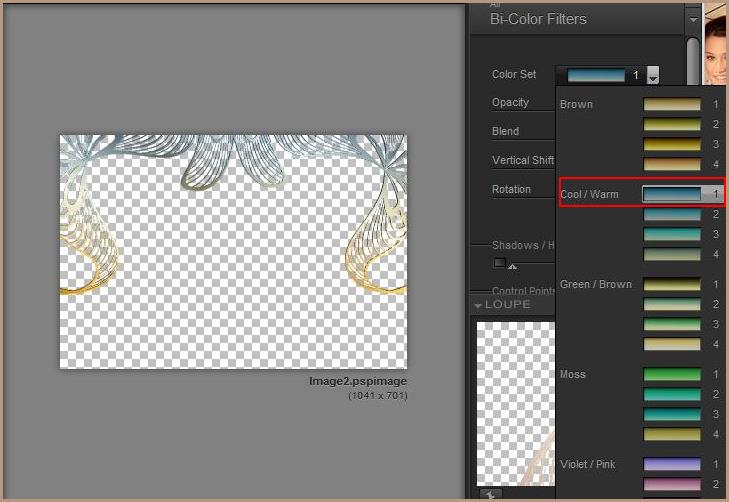Choose Brown color set 1 swatch
This screenshot has width=729, height=502.
pyautogui.click(x=671, y=104)
